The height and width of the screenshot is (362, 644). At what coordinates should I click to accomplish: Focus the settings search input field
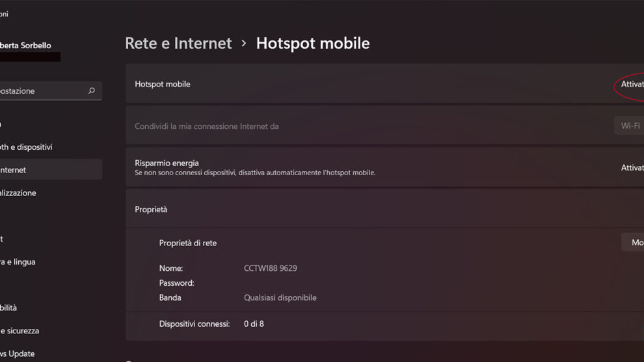39,91
